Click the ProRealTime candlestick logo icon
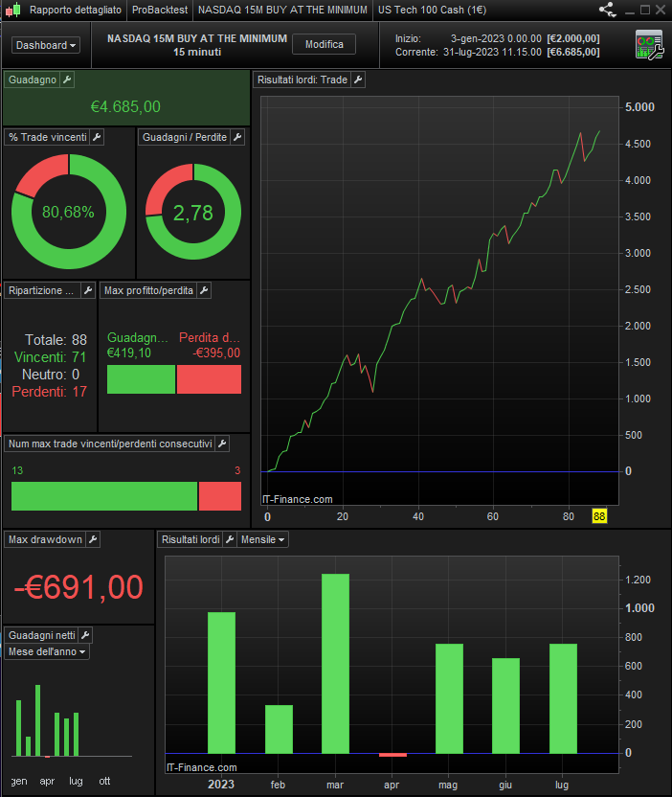The width and height of the screenshot is (672, 797). point(13,10)
